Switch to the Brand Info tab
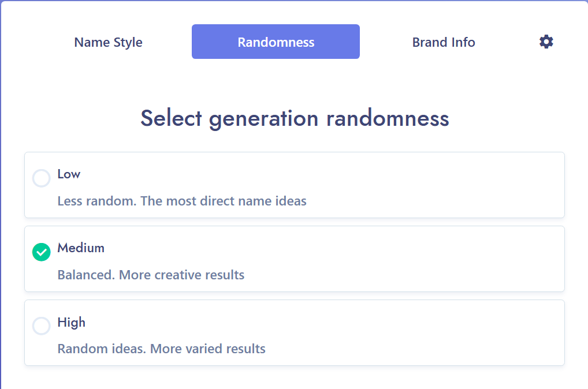Viewport: 588px width, 389px height. pyautogui.click(x=443, y=42)
